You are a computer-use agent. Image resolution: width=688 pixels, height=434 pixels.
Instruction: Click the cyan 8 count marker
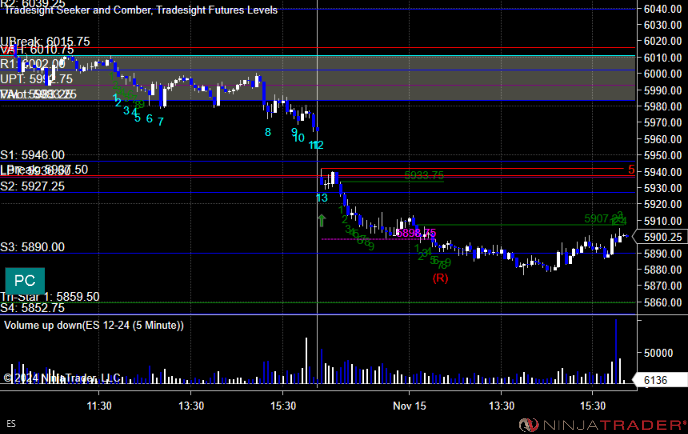point(268,132)
